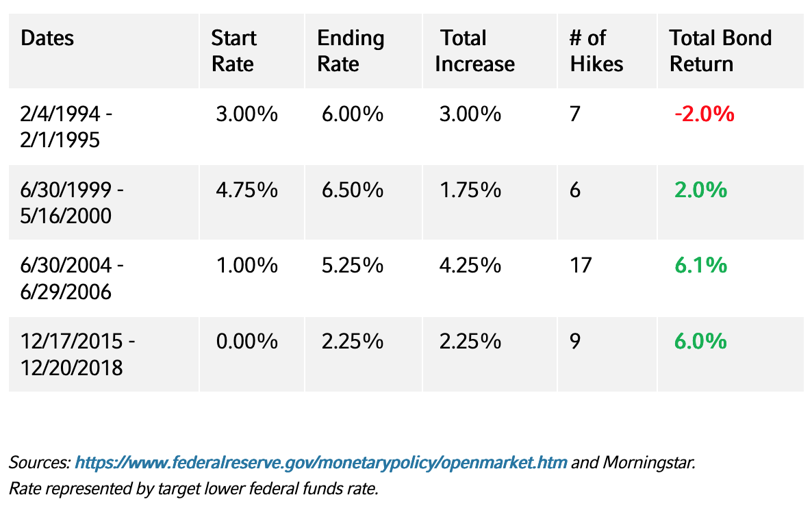
Task: Click the Start Rate column header
Action: [233, 51]
